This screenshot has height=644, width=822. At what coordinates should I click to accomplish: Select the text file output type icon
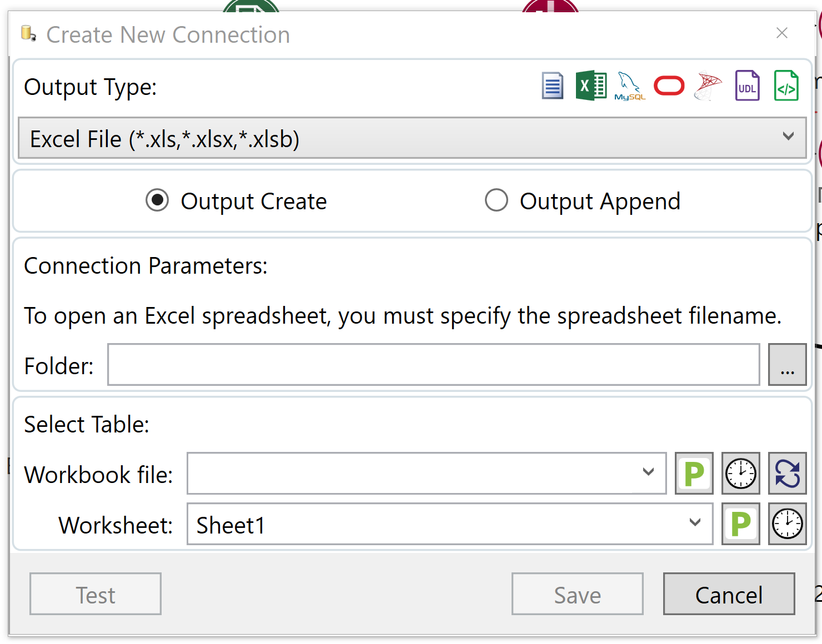(x=552, y=86)
